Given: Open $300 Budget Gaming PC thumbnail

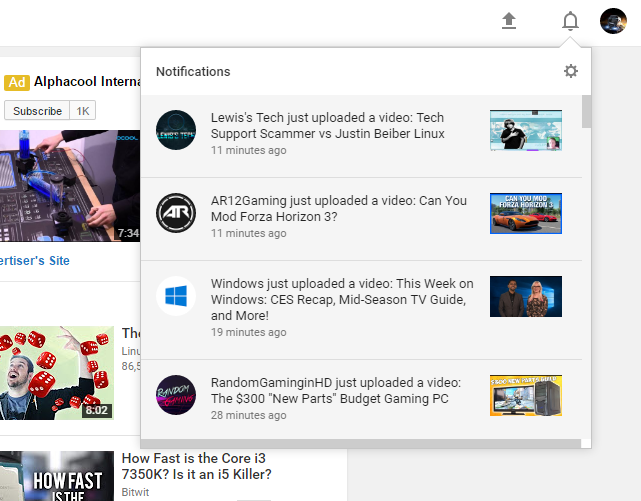Looking at the screenshot, I should 526,396.
